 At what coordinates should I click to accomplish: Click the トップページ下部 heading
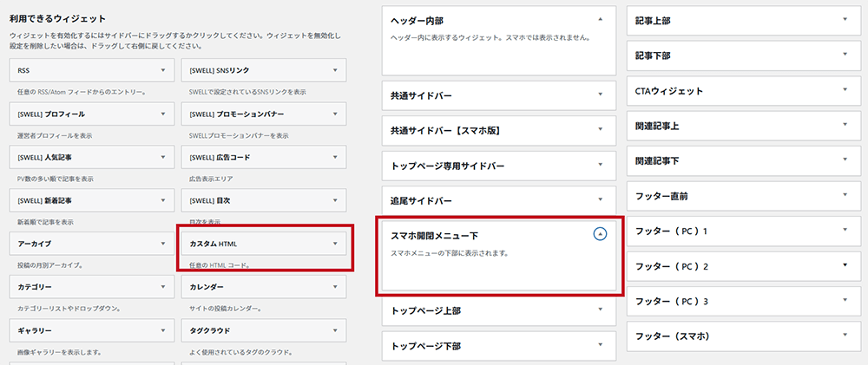coord(425,346)
